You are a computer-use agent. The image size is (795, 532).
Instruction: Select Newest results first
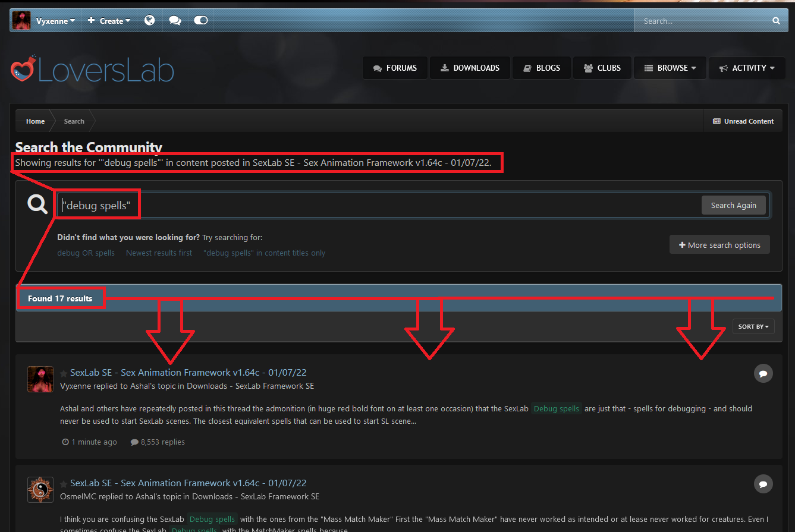(159, 253)
